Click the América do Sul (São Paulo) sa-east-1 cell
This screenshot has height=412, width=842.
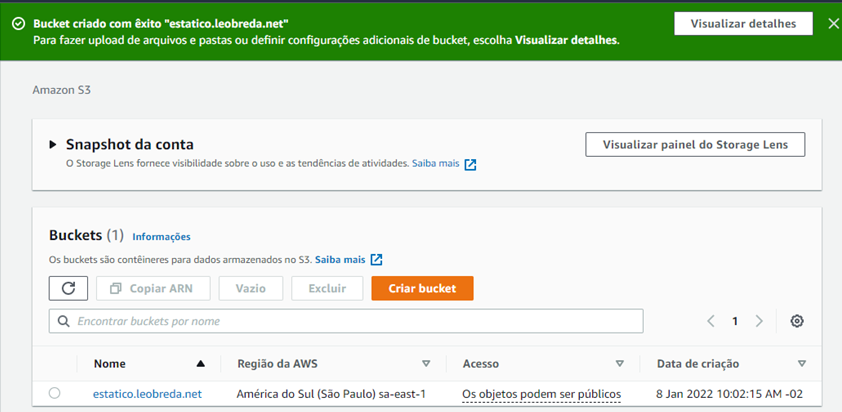(x=331, y=394)
